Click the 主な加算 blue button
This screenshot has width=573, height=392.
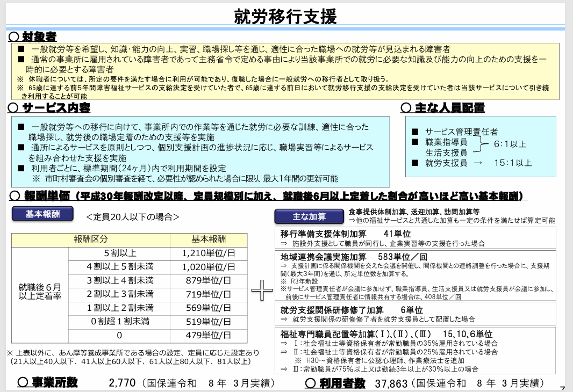tap(309, 217)
